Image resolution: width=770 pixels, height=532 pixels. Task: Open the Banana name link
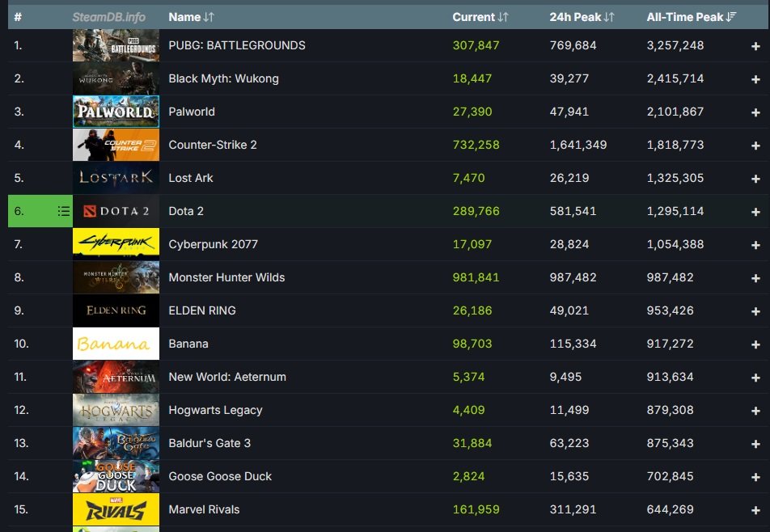coord(188,344)
